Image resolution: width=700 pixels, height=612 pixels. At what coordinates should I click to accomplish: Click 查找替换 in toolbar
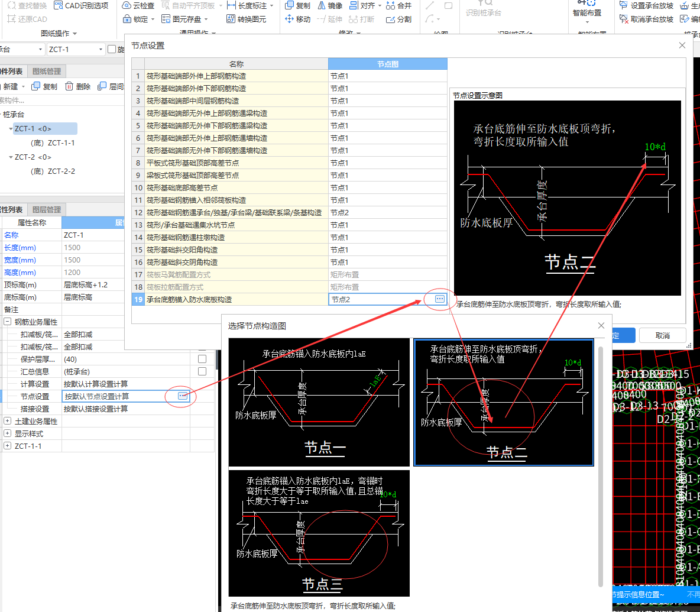(27, 5)
